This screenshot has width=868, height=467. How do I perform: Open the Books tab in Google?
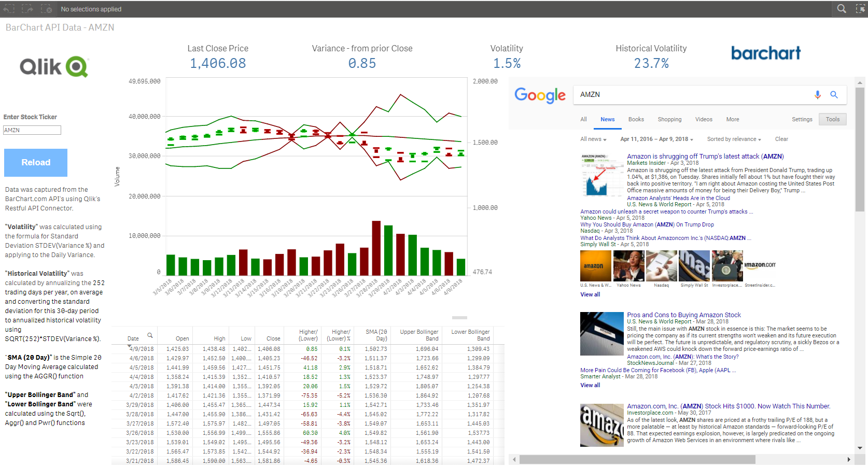click(x=636, y=119)
